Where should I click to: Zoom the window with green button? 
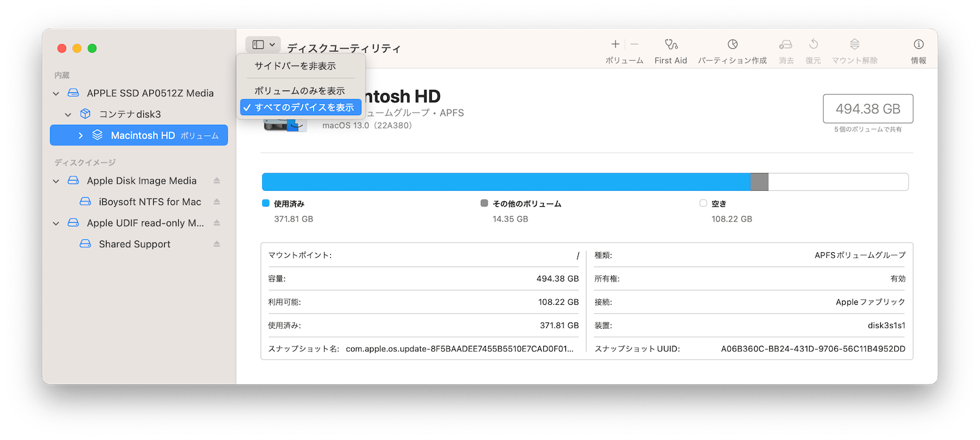[x=92, y=48]
